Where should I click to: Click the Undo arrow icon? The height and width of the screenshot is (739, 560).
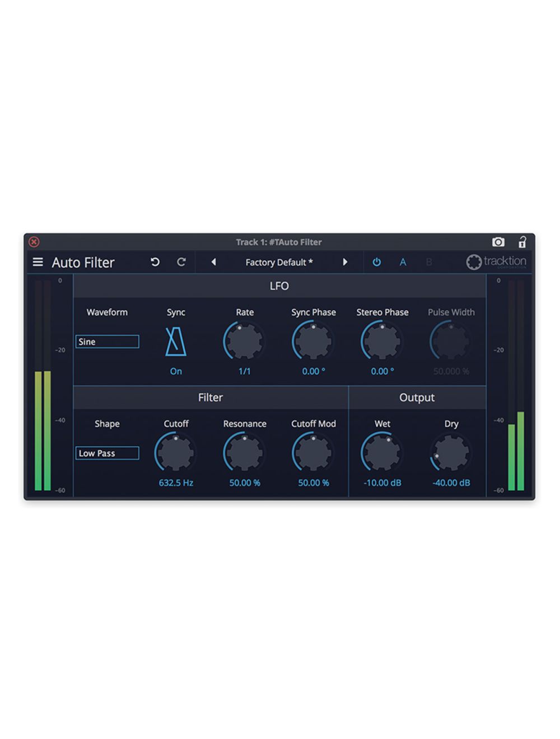click(155, 262)
